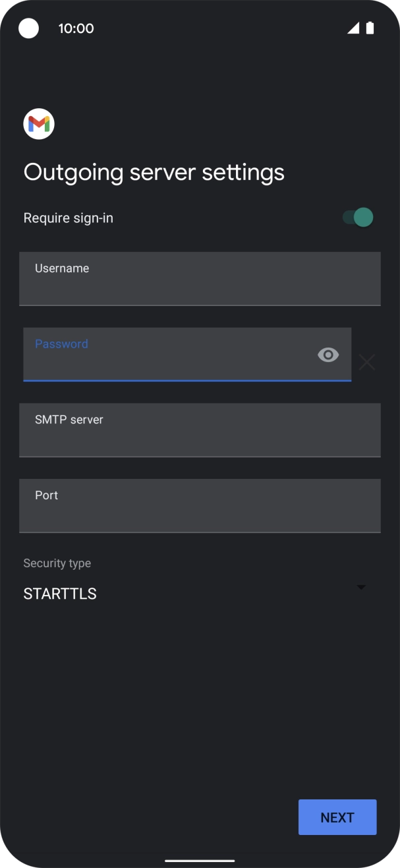This screenshot has height=868, width=400.
Task: Select the Outgoing server settings heading
Action: click(x=154, y=171)
